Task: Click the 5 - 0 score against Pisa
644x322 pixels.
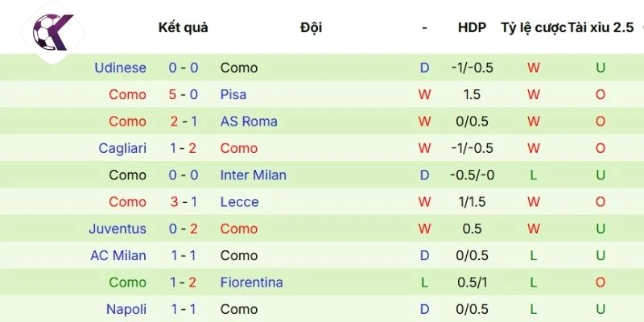Action: (184, 94)
